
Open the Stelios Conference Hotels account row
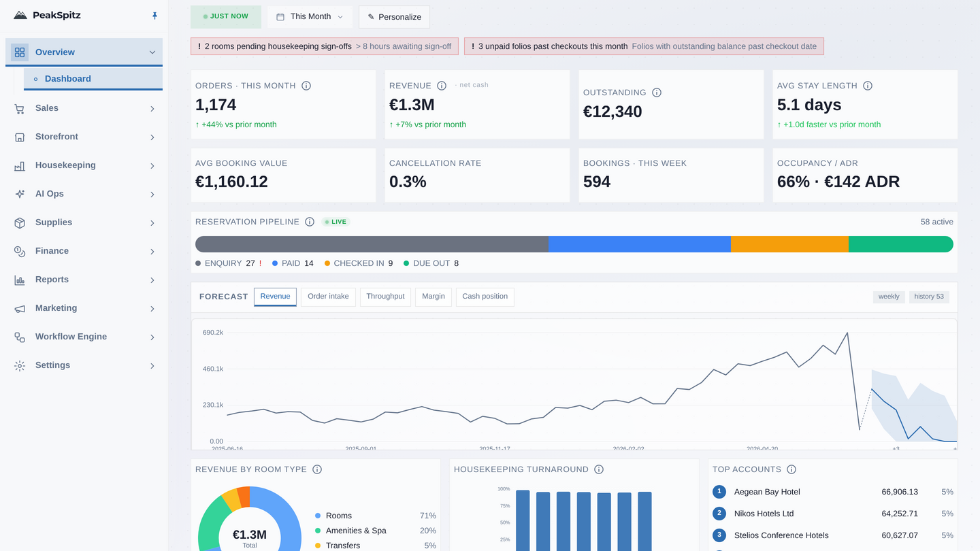pos(833,535)
